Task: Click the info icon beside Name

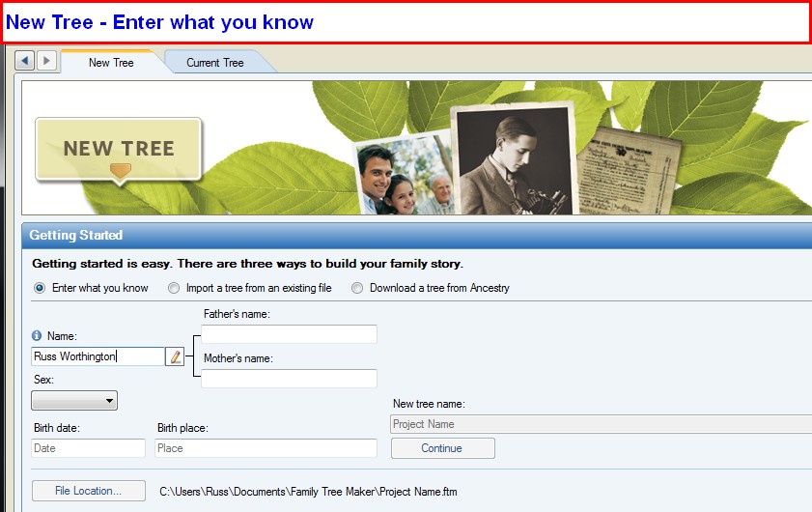Action: (x=37, y=335)
